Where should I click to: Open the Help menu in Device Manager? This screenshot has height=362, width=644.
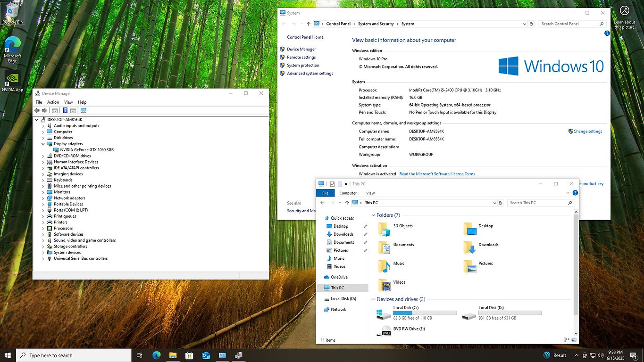(x=82, y=102)
